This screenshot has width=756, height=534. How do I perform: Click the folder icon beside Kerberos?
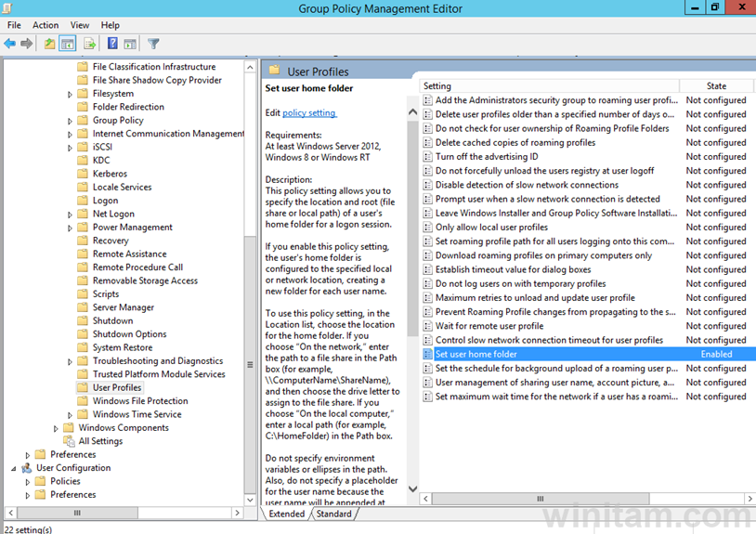click(83, 174)
